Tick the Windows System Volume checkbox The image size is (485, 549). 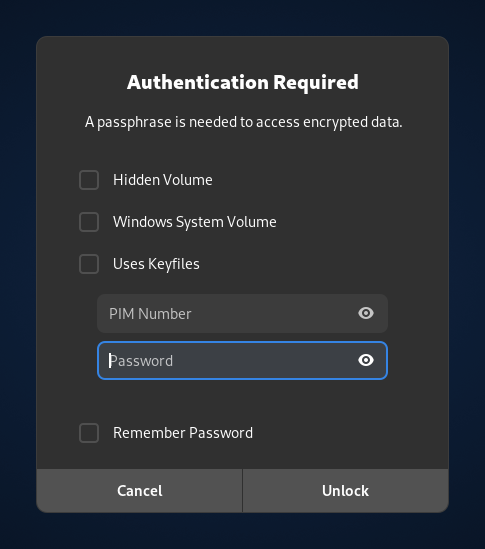point(89,222)
